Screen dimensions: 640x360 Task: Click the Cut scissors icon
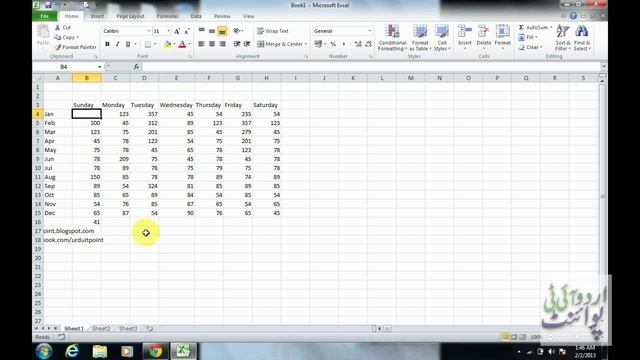pos(58,27)
